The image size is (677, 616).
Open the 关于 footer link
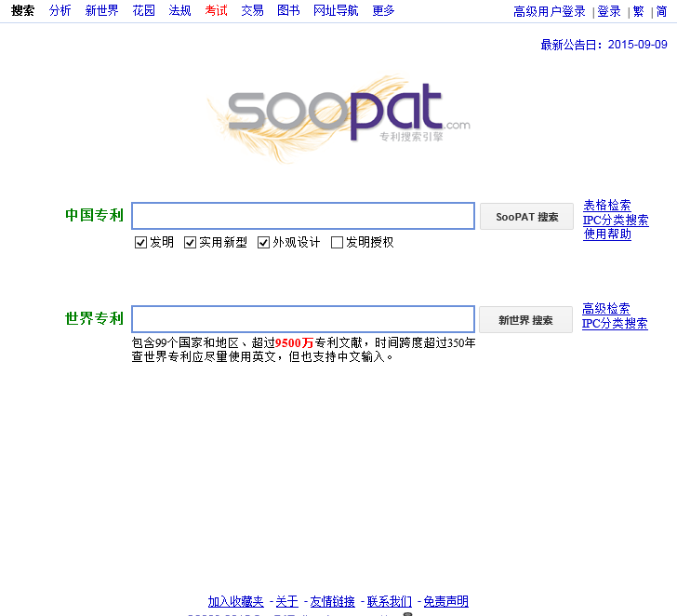tap(287, 601)
